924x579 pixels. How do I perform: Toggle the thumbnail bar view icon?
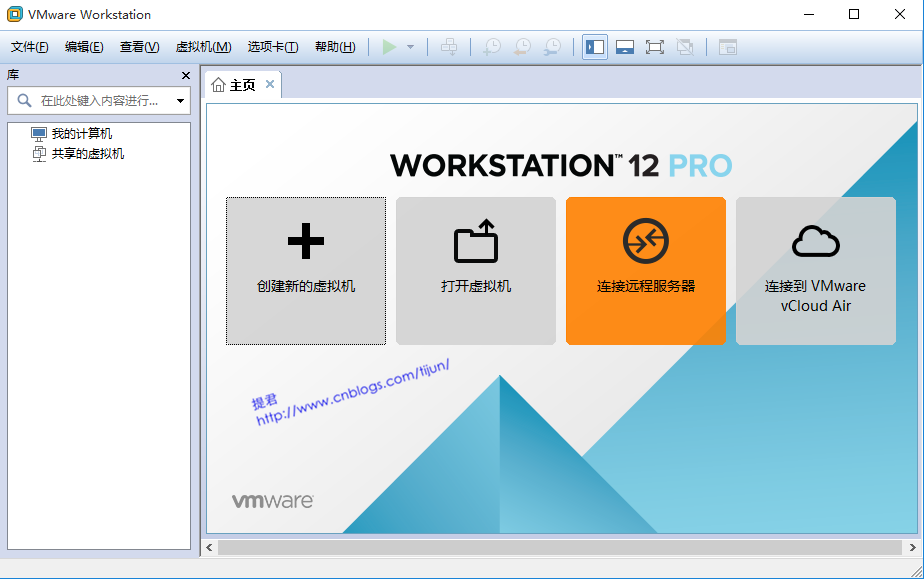pyautogui.click(x=625, y=47)
